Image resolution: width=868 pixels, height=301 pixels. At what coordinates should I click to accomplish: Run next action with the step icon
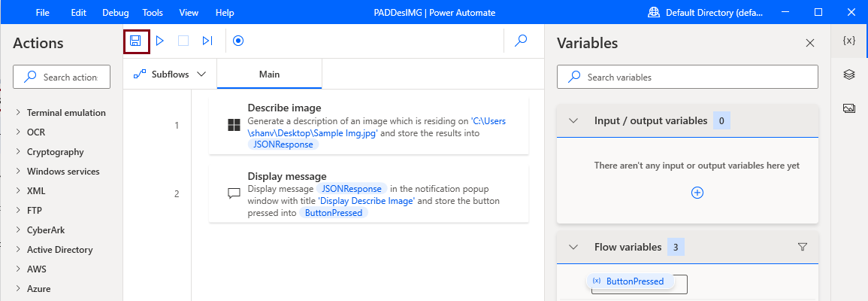[x=207, y=41]
